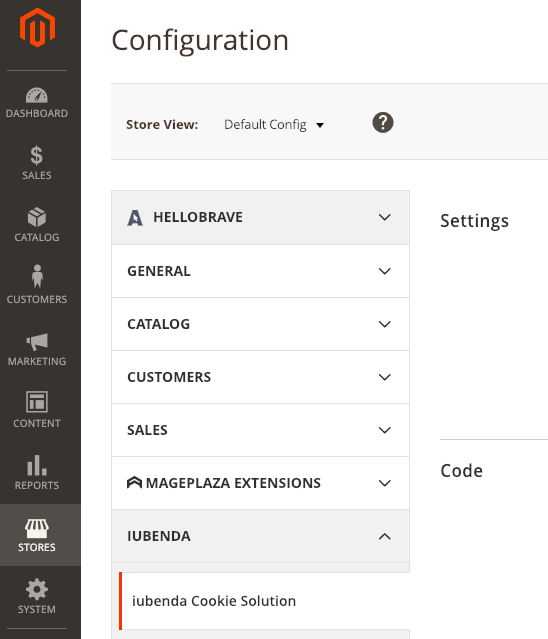Open the Store View Default Config dropdown
The image size is (548, 639).
coord(274,124)
